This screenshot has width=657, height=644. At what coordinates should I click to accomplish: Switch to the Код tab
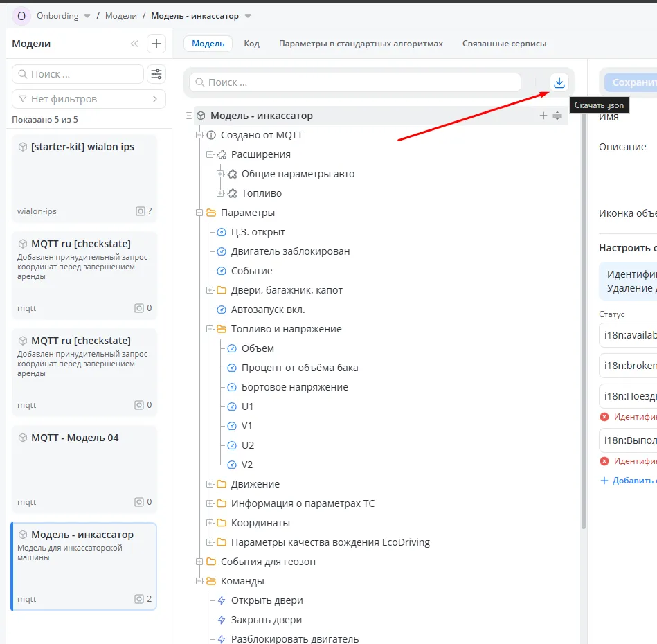[251, 44]
